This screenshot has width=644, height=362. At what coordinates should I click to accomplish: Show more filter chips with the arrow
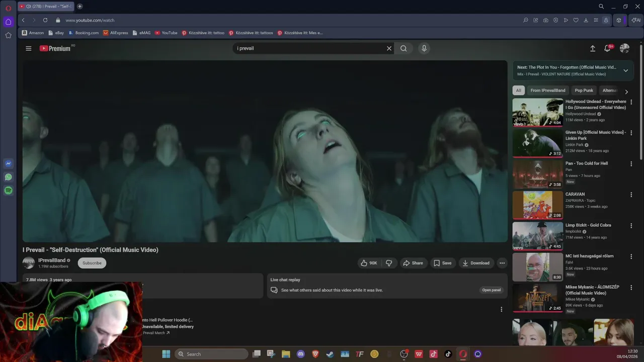pyautogui.click(x=626, y=92)
